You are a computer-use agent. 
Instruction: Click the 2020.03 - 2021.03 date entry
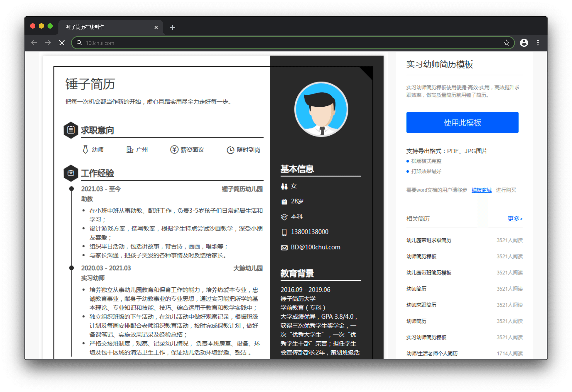coord(106,268)
